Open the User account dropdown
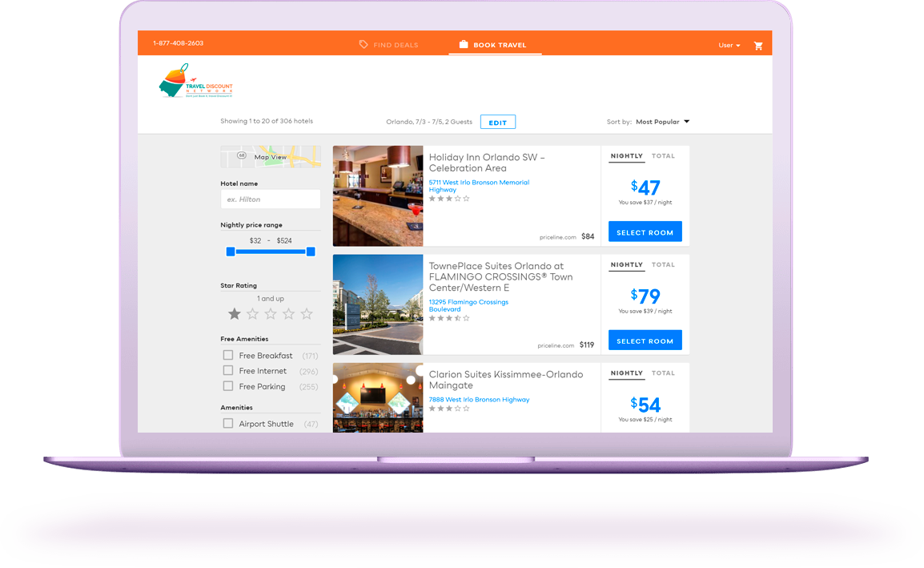Image resolution: width=924 pixels, height=568 pixels. [x=729, y=46]
